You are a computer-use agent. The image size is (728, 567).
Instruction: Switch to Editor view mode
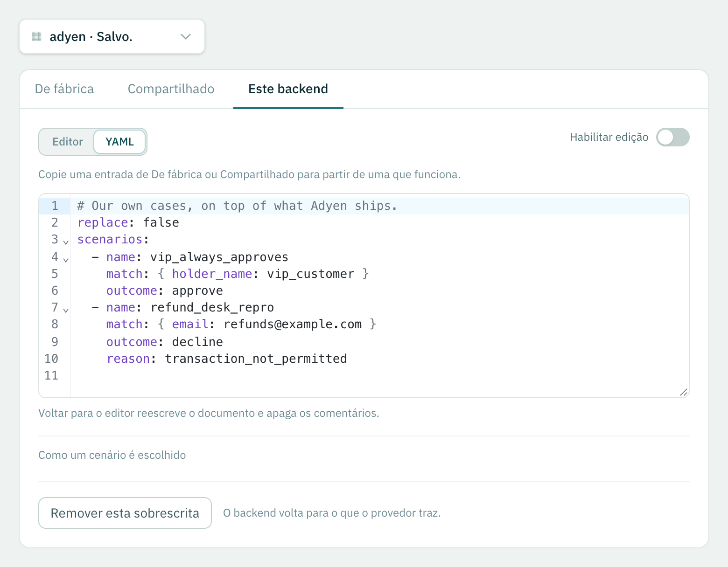tap(67, 142)
